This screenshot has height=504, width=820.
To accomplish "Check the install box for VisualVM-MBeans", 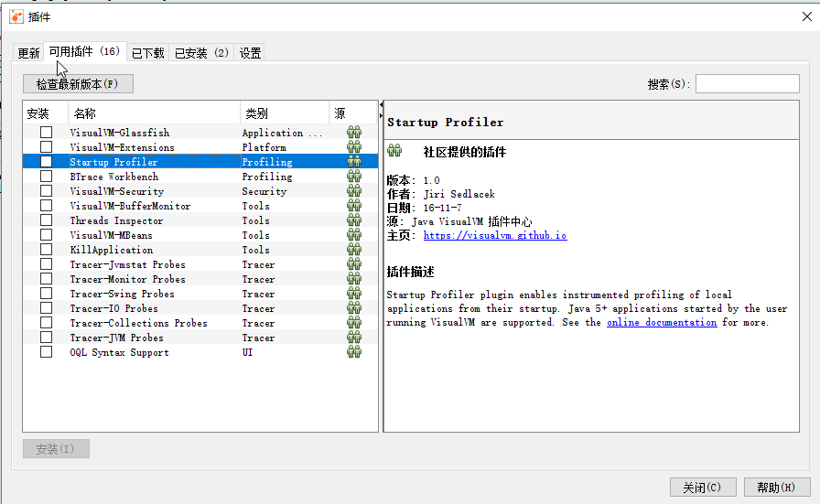I will pyautogui.click(x=46, y=235).
